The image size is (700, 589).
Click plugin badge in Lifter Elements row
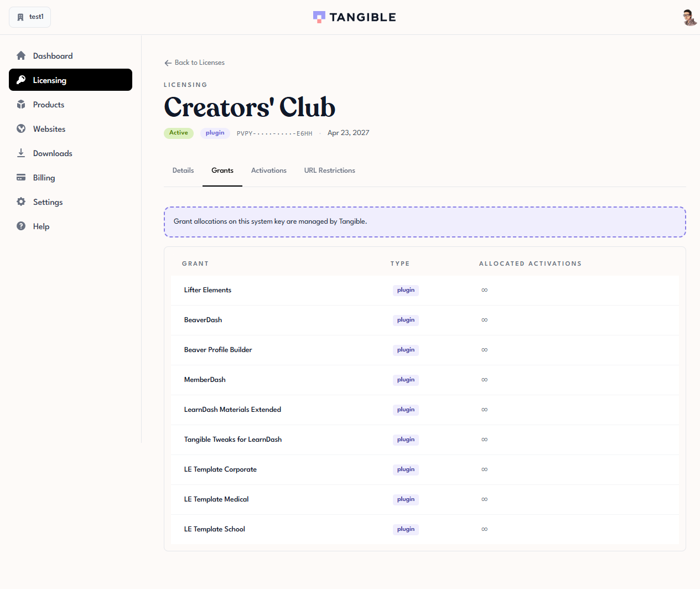click(406, 290)
